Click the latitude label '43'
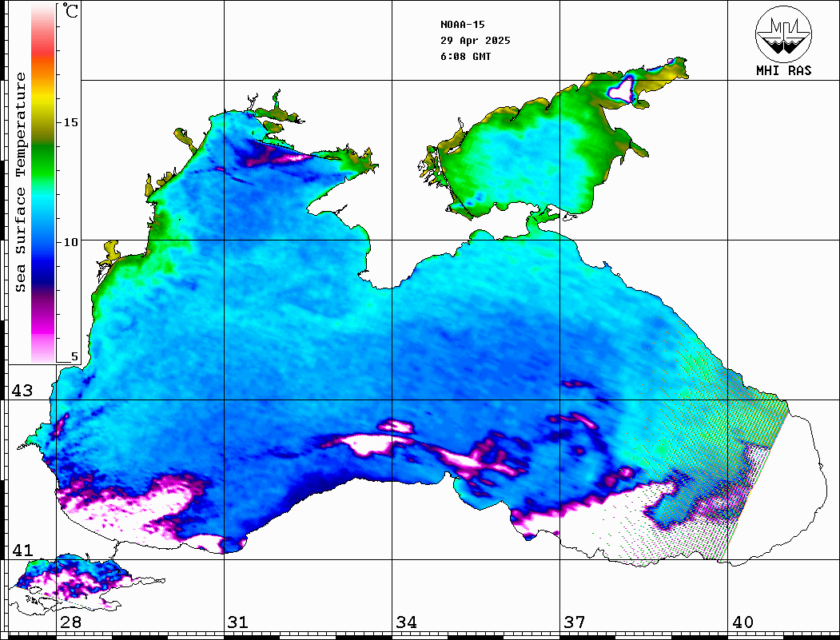 [x=22, y=391]
